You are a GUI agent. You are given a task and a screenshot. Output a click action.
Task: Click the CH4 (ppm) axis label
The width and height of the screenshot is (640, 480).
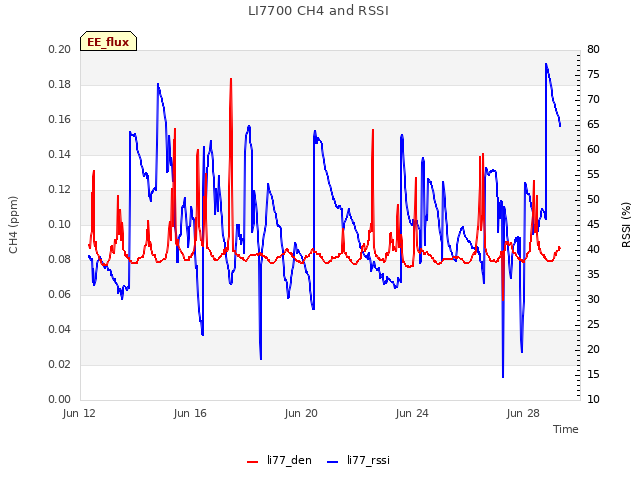(13, 224)
